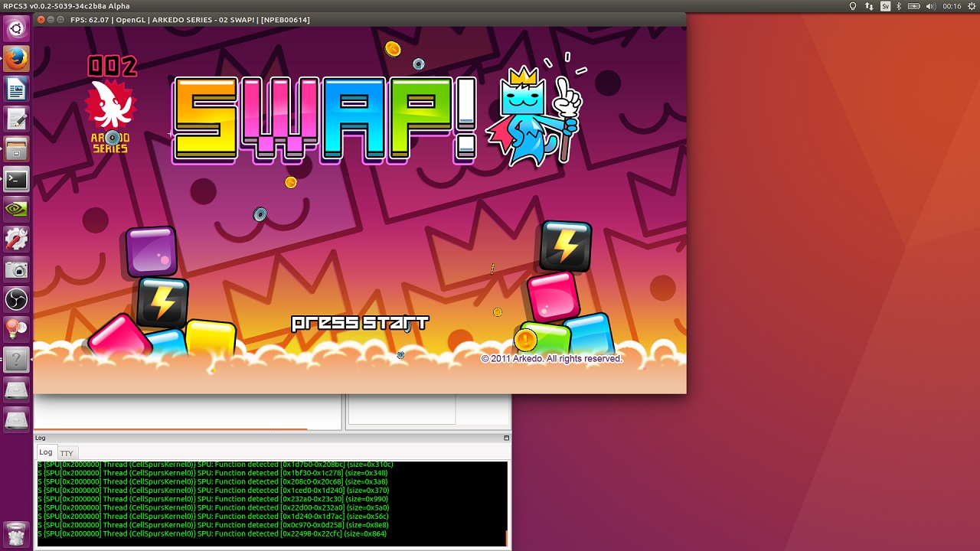Switch to the Log tab
Viewport: 980px width, 551px height.
[46, 452]
